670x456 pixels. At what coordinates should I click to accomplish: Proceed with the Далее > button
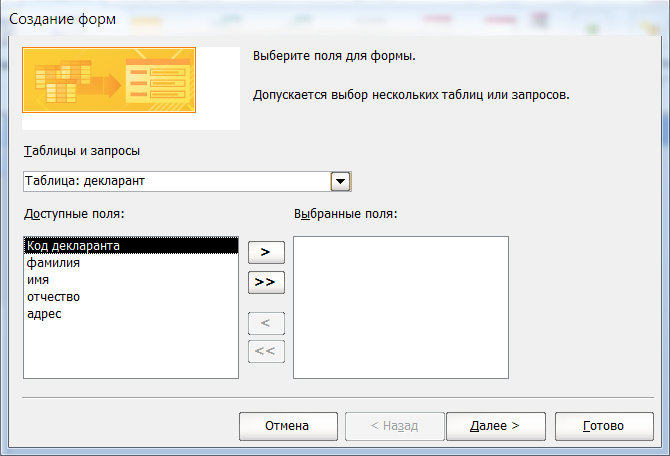click(x=496, y=426)
